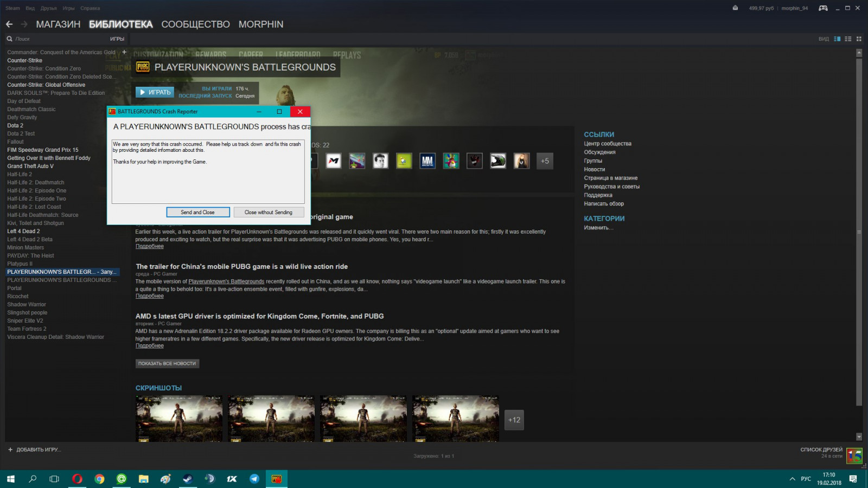
Task: Select Grand Theft Auto V in library
Action: click(30, 166)
